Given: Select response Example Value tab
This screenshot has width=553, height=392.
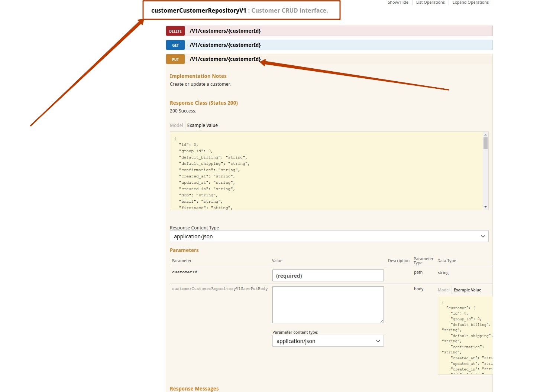Looking at the screenshot, I should click(203, 125).
